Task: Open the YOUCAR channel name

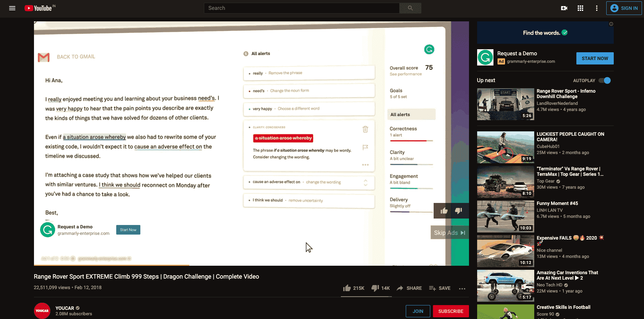Action: click(x=65, y=308)
